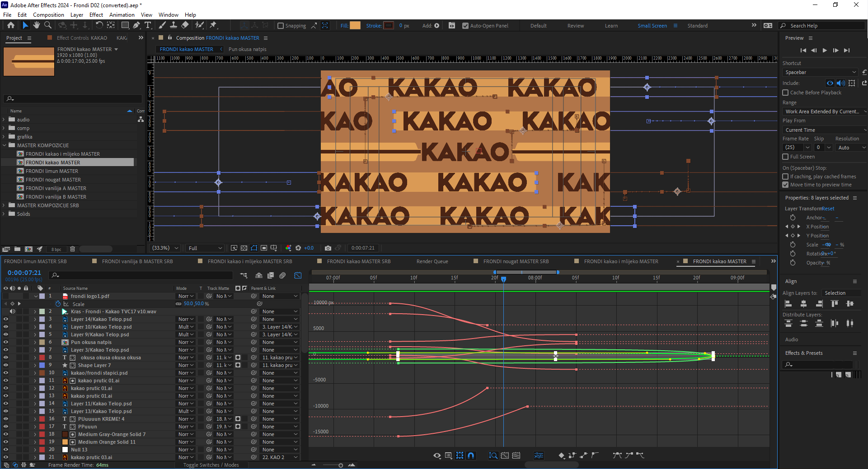Open the Fill color swatch
Image resolution: width=868 pixels, height=469 pixels.
click(x=355, y=26)
